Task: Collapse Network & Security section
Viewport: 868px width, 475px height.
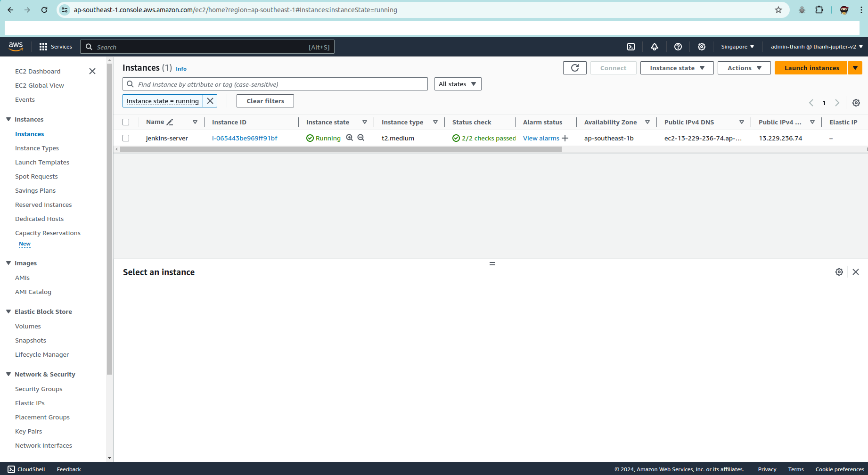Action: tap(8, 374)
